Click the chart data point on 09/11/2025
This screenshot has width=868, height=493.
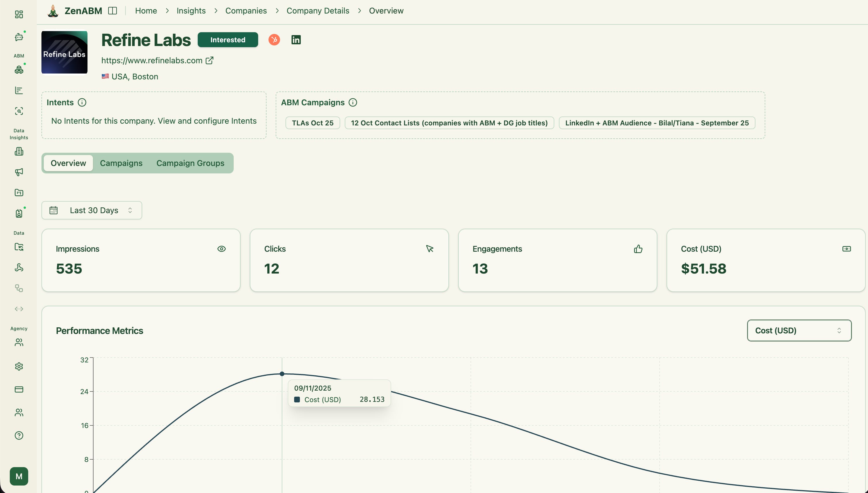pos(282,374)
